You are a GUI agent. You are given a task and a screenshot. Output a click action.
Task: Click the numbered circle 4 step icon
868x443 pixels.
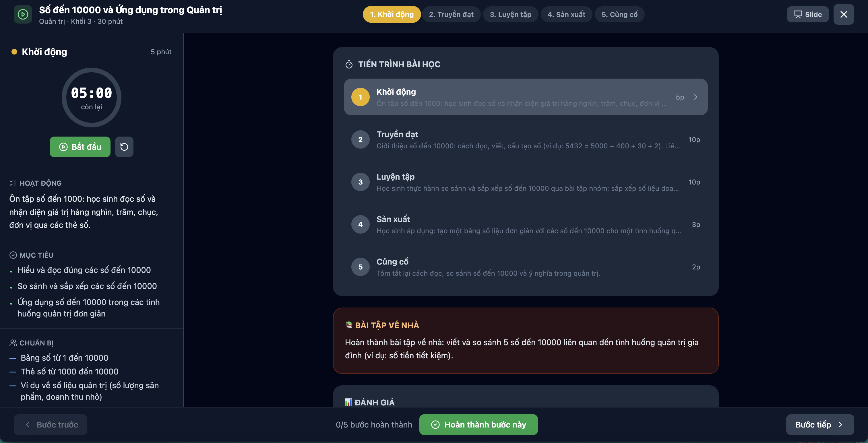point(360,224)
